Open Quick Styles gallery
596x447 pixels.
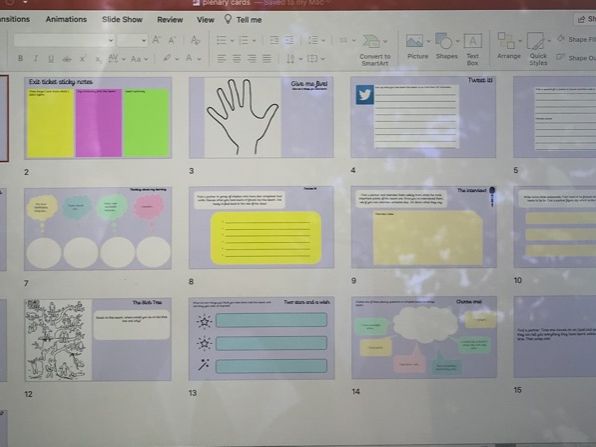(538, 49)
